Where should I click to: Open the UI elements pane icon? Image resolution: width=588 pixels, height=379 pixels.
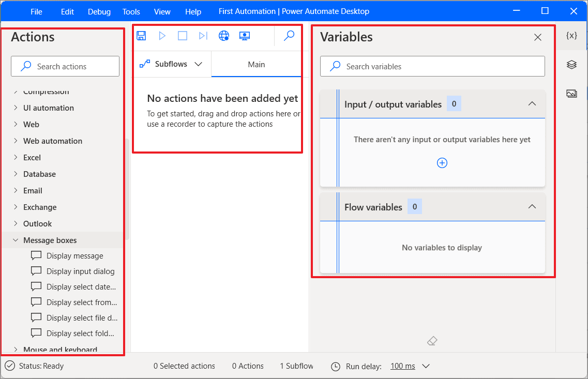click(571, 64)
